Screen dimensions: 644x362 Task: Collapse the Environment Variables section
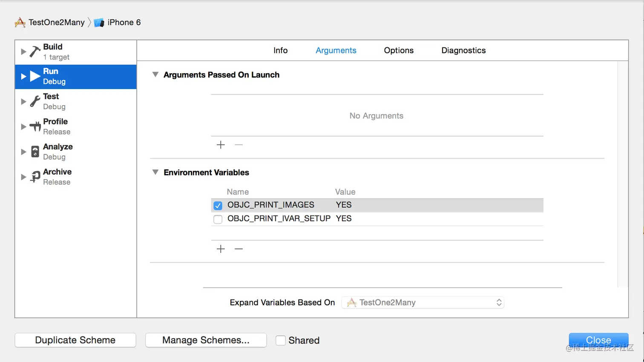tap(155, 172)
